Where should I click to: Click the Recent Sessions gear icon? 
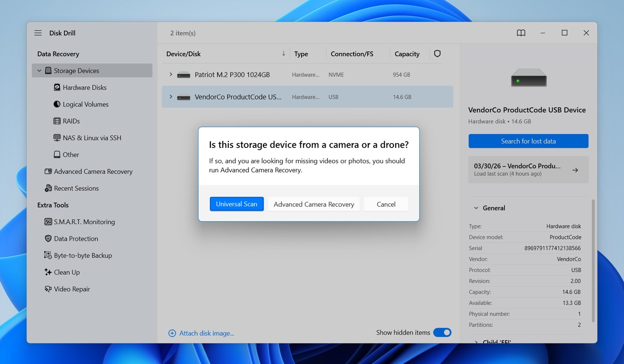click(48, 188)
